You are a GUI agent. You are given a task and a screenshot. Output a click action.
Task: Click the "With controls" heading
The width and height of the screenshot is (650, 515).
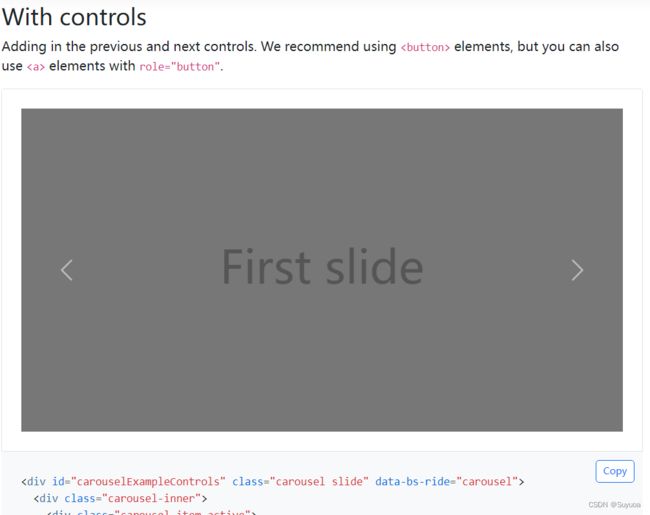(x=74, y=17)
